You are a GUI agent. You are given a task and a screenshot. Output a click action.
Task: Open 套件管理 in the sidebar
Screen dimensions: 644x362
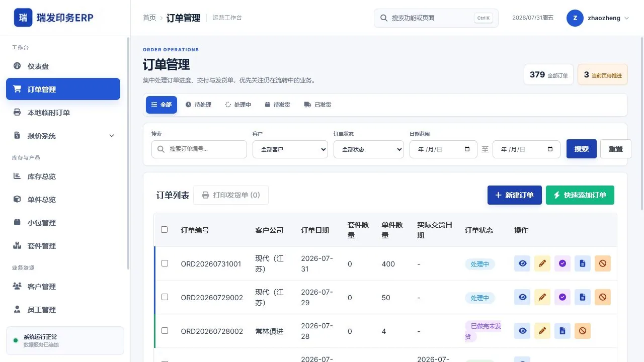(63, 246)
